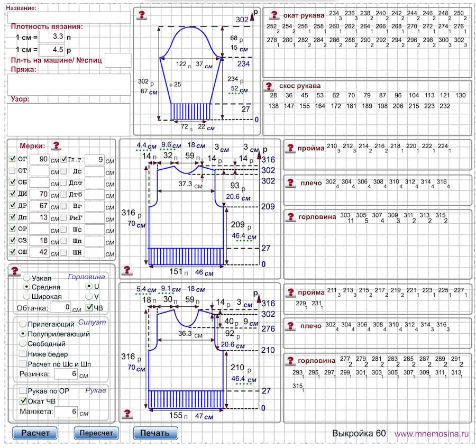The height and width of the screenshot is (448, 476).
Task: Uncheck the Окат ЧВ checkbox
Action: pos(23,401)
